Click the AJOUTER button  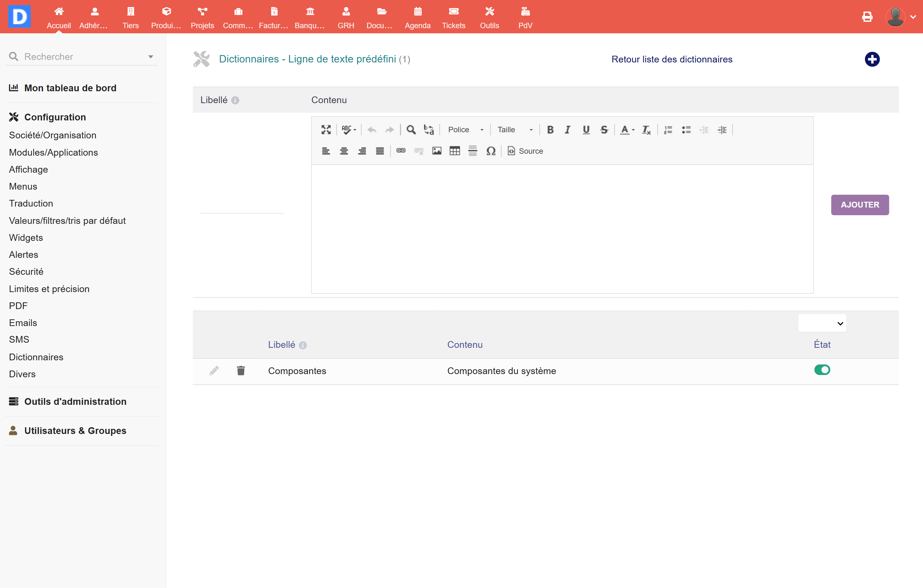(860, 205)
